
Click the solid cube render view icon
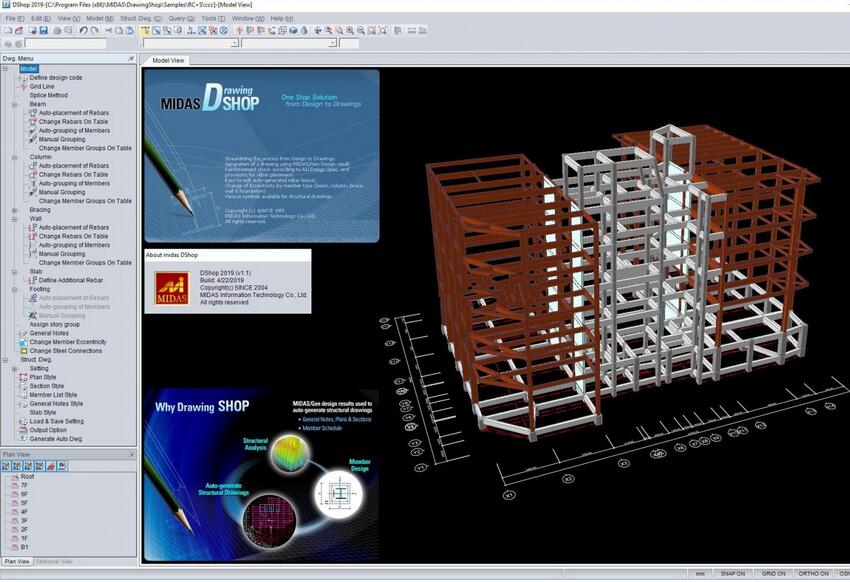293,31
